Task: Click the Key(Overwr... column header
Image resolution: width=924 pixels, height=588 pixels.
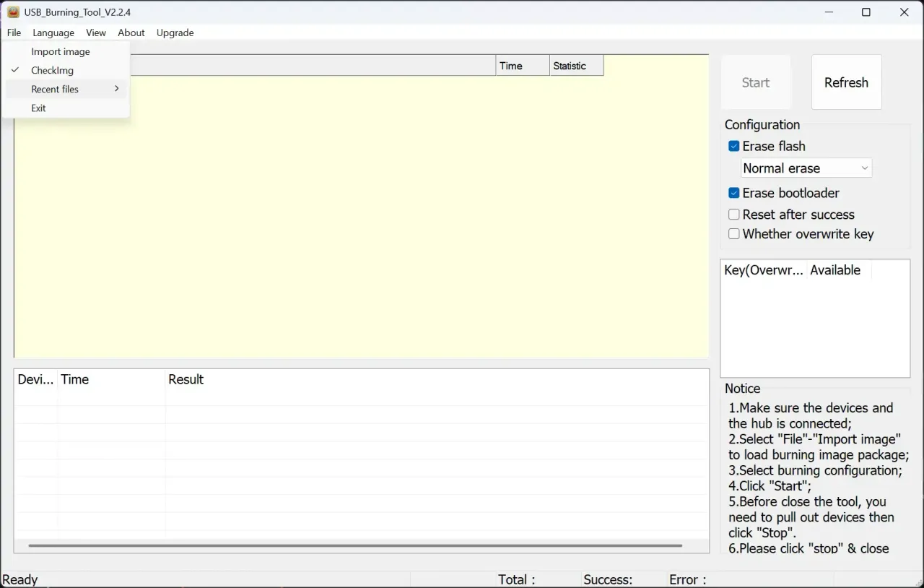Action: [x=764, y=270]
